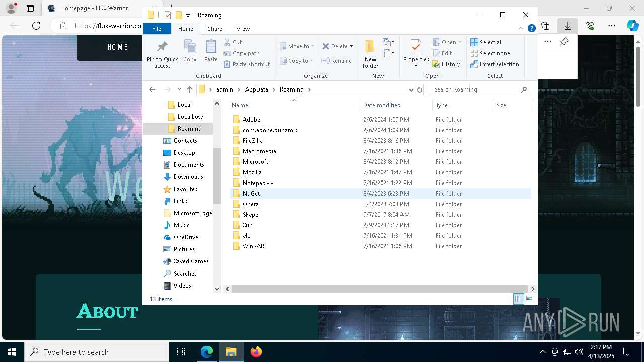Image resolution: width=644 pixels, height=362 pixels.
Task: Click Select all
Action: [x=487, y=42]
